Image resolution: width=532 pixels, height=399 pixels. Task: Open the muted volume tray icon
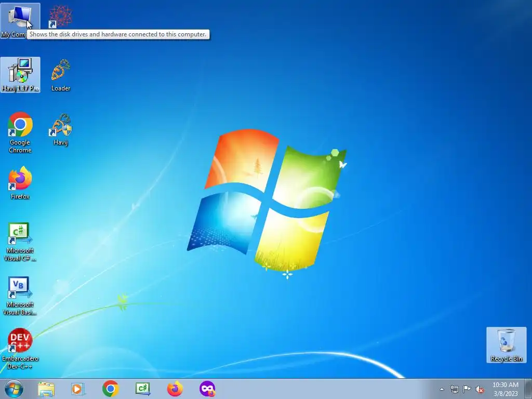[x=480, y=389]
